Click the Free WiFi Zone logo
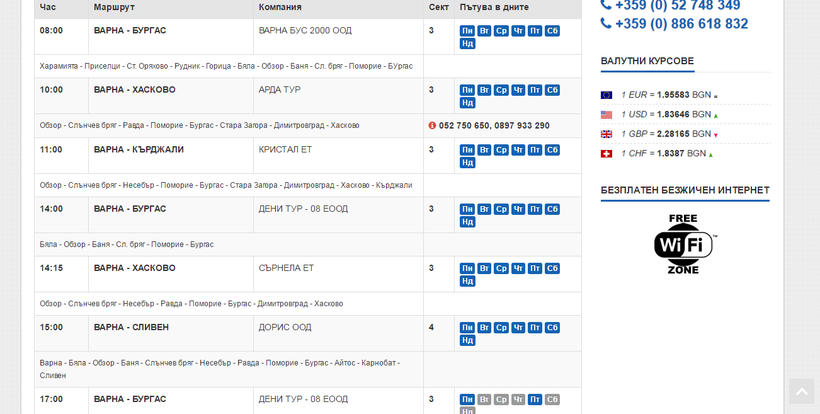 point(685,244)
